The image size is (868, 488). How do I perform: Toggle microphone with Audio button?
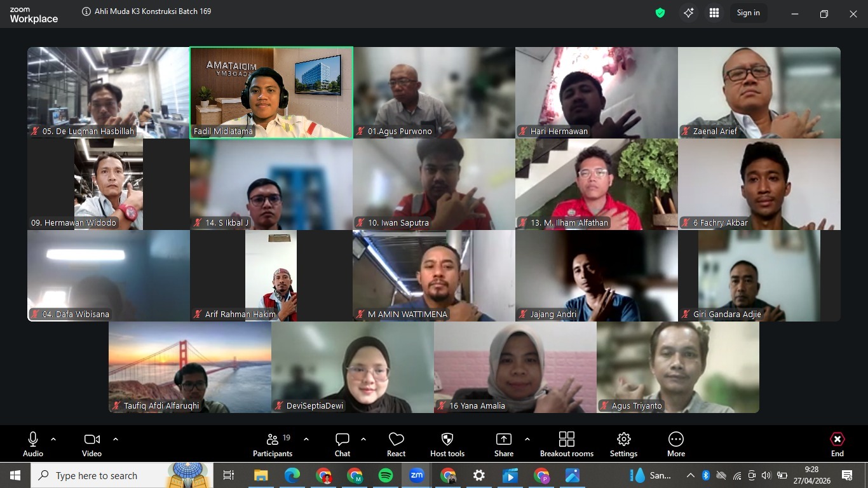(33, 444)
